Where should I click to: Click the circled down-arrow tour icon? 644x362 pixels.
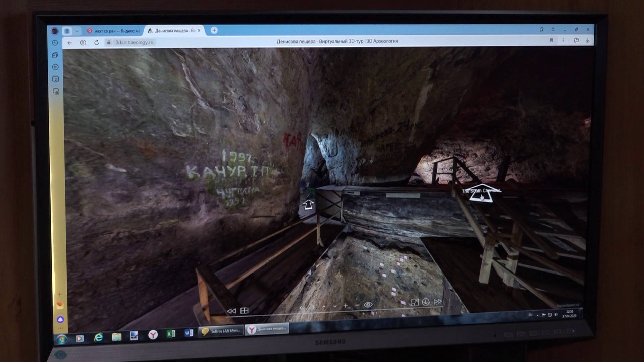tap(426, 302)
